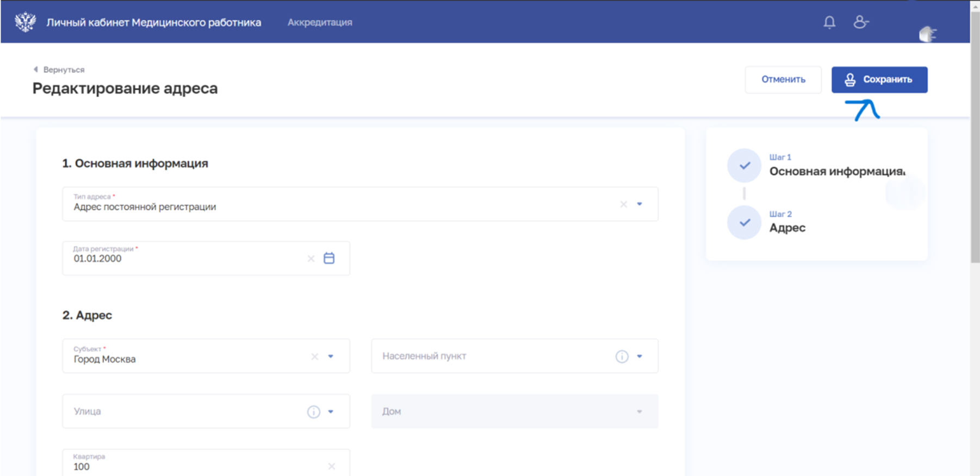The height and width of the screenshot is (476, 980).
Task: Click the step 2 Адрес checkmark circle
Action: tap(744, 222)
